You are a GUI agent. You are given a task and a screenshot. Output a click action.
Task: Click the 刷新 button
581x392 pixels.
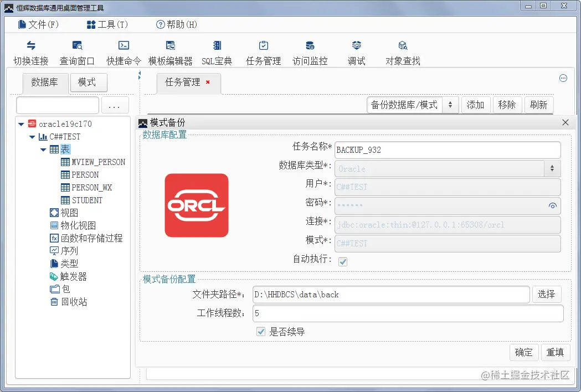tap(539, 105)
